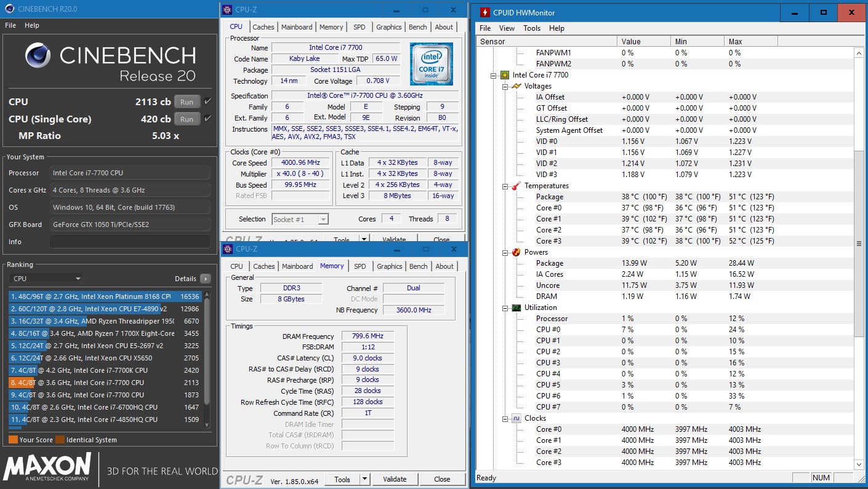Click the Intel Core i7 7700 chip icon

[x=505, y=75]
